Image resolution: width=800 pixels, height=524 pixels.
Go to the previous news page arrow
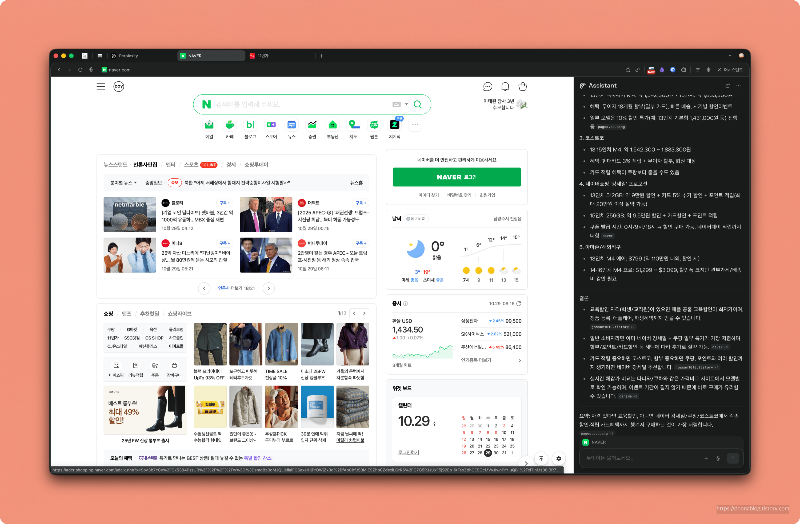point(204,288)
